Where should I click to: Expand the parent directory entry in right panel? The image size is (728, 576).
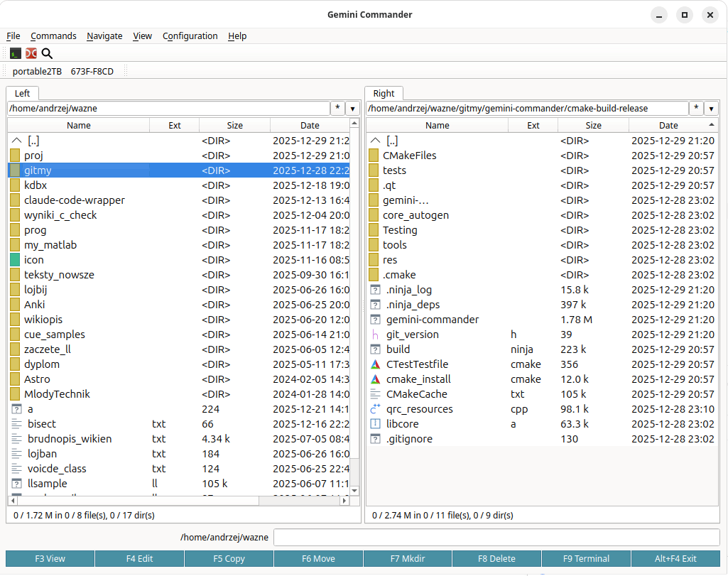point(375,141)
